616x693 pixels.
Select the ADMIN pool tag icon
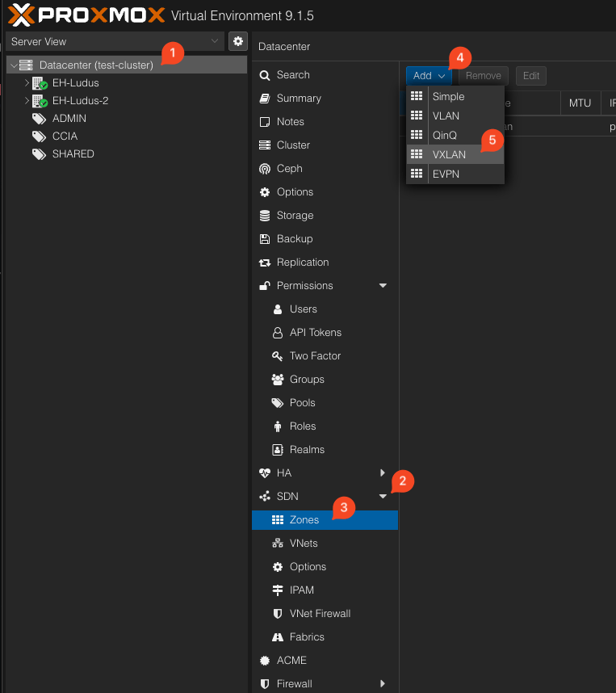(39, 119)
